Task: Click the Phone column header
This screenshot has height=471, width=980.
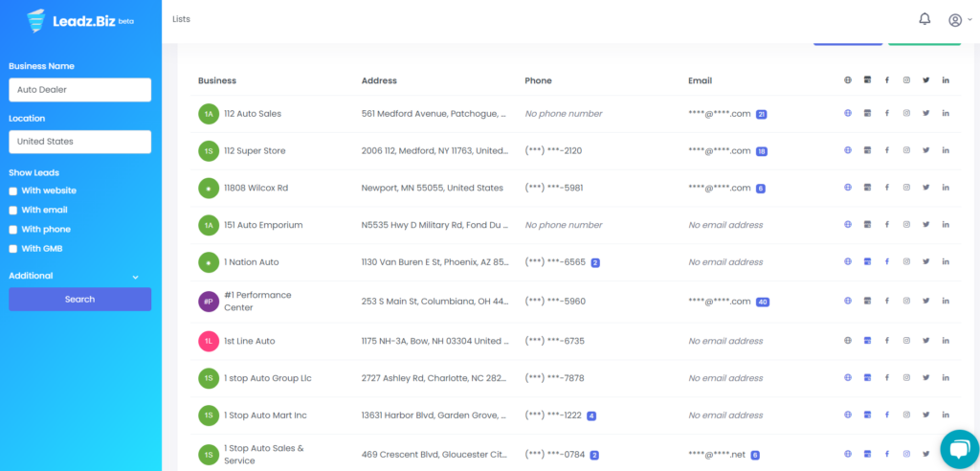Action: [538, 80]
